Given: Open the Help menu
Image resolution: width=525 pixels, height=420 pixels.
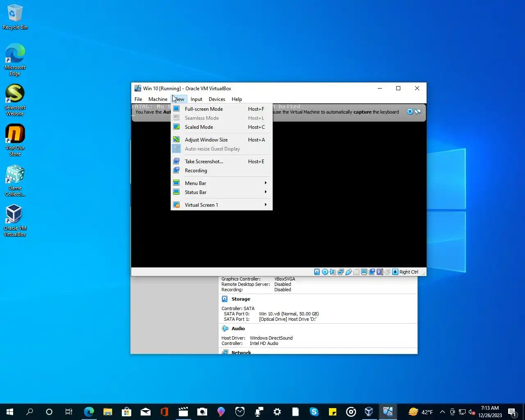Looking at the screenshot, I should pos(237,99).
